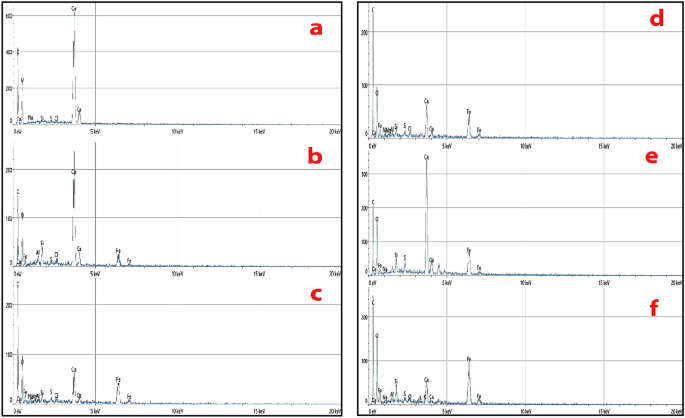Click the red panel label "f"
The height and width of the screenshot is (418, 685).
pos(654,308)
